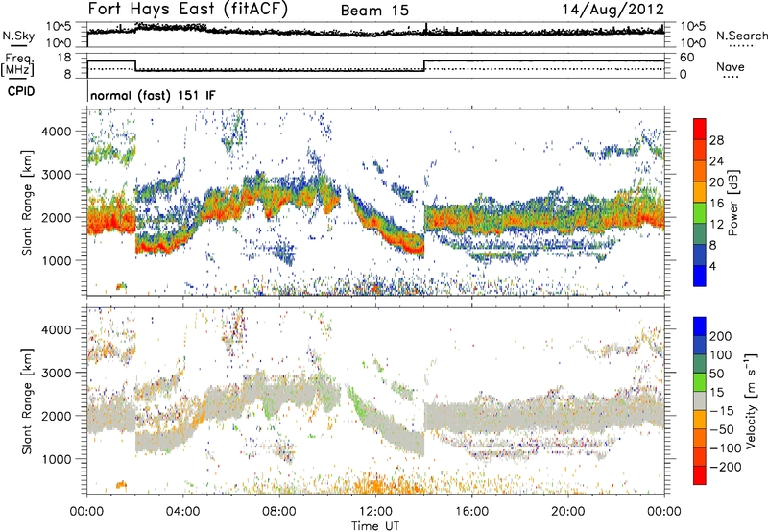Click the 'N.Search' legend label

click(x=741, y=36)
